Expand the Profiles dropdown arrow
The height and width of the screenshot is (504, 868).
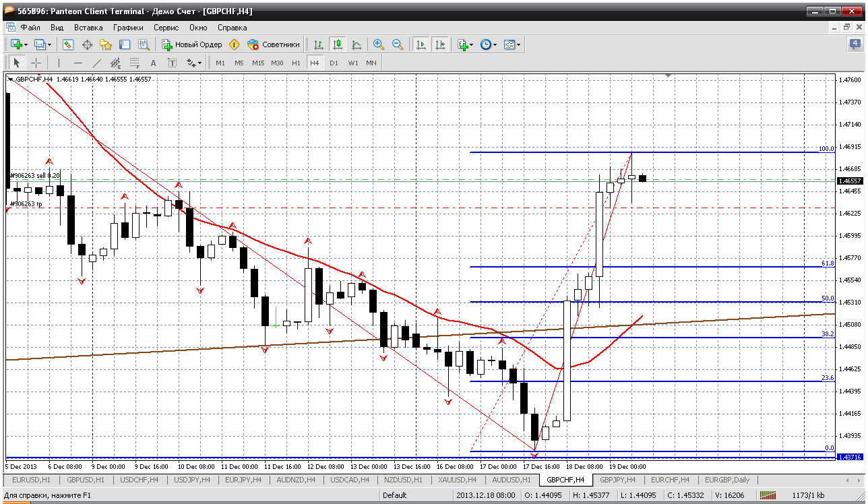pos(50,44)
